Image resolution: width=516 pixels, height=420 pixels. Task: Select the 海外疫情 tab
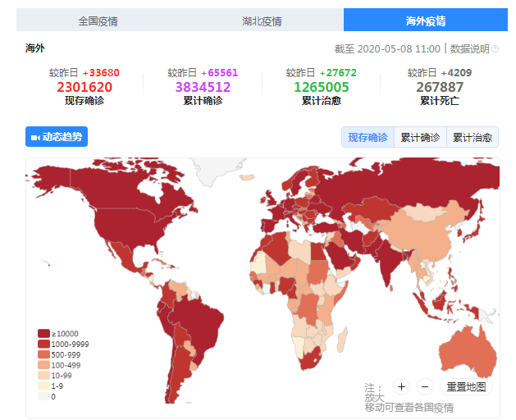[x=426, y=20]
